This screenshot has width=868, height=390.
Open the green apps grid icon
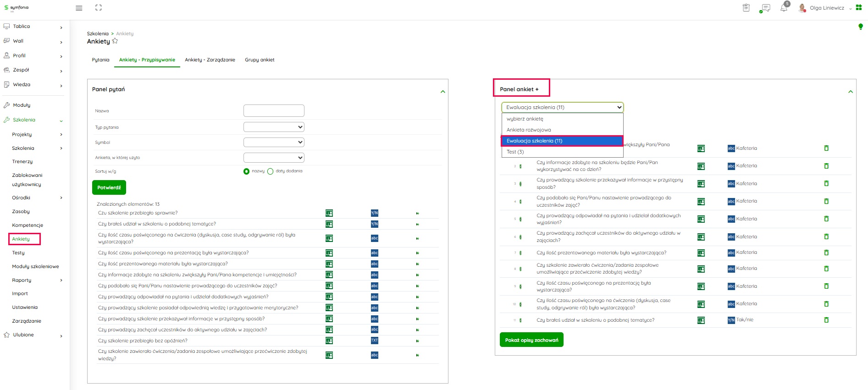[859, 8]
